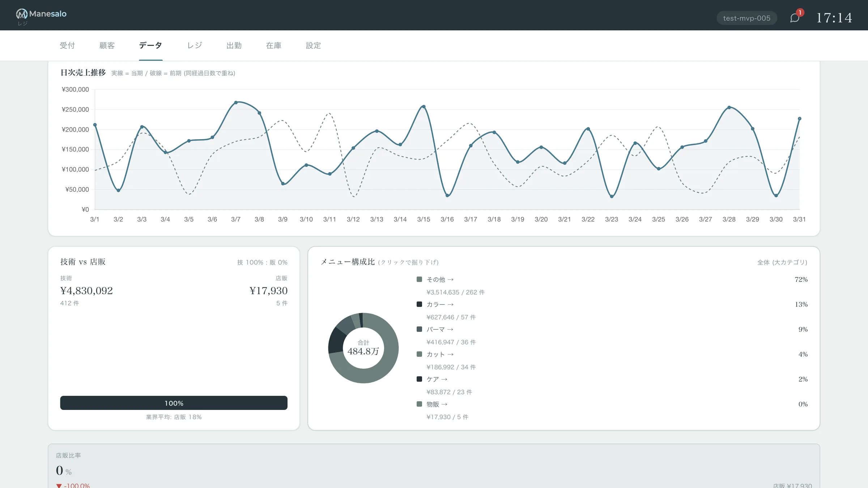
Task: Click the 100% 技術 progress bar
Action: point(174,403)
